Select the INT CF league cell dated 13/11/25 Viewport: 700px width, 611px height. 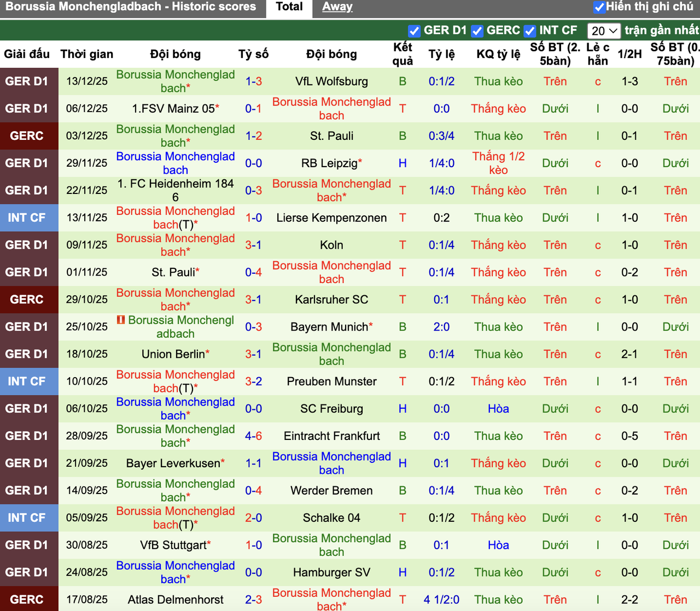29,218
